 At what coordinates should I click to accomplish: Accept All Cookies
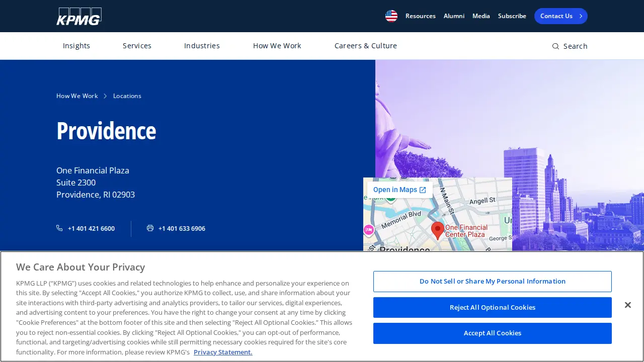click(x=493, y=333)
